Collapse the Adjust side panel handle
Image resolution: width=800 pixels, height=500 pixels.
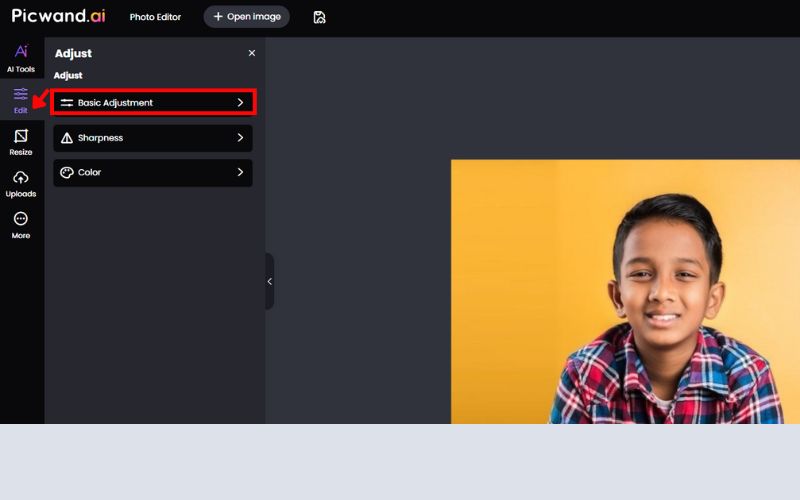[x=269, y=281]
